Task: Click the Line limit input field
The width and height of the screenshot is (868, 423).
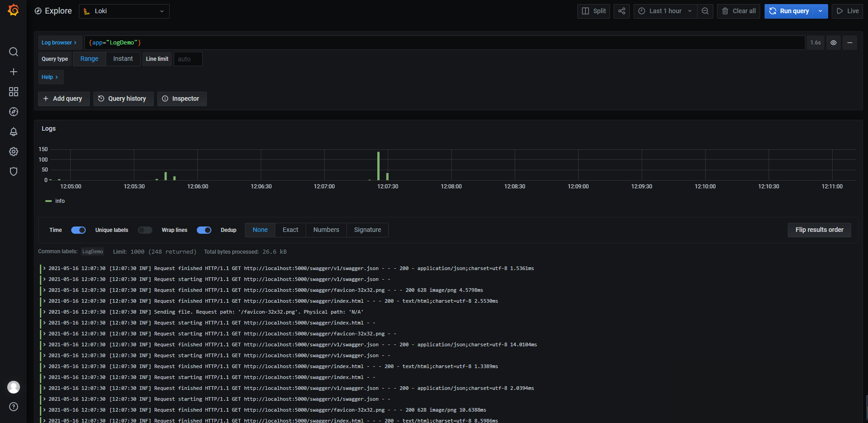Action: coord(188,59)
